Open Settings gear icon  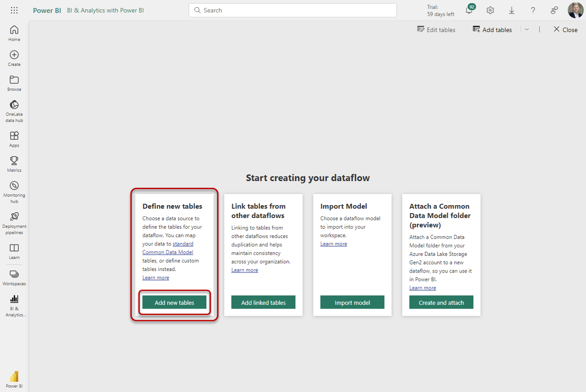pyautogui.click(x=490, y=10)
